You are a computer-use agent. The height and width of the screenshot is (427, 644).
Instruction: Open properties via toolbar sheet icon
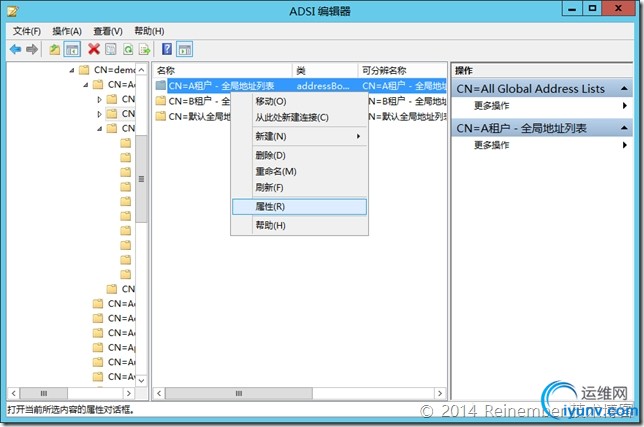110,50
